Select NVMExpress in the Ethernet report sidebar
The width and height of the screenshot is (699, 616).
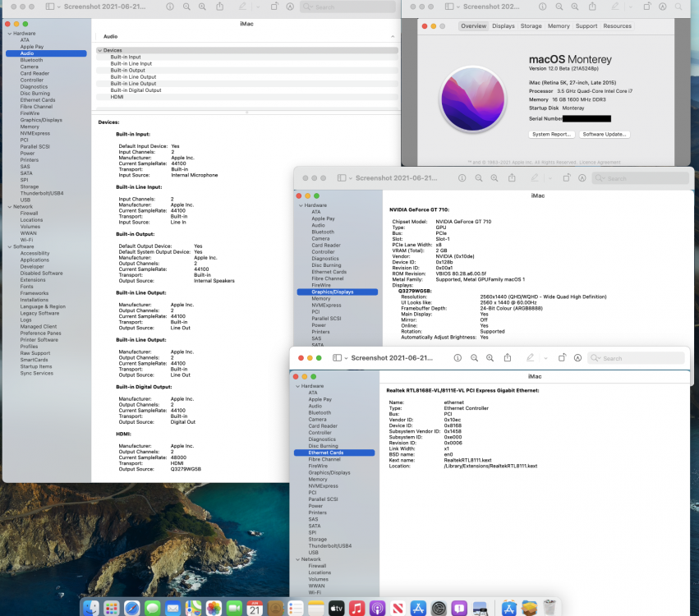[x=323, y=486]
